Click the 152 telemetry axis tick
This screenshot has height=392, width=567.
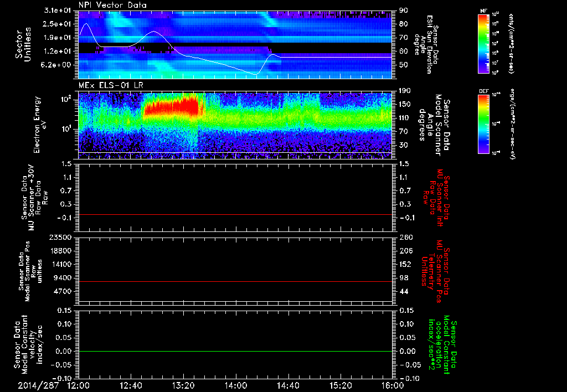405,264
